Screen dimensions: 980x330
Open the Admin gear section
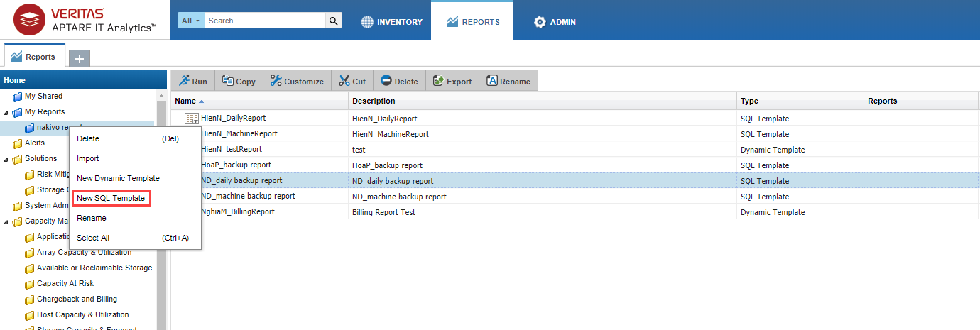(555, 22)
